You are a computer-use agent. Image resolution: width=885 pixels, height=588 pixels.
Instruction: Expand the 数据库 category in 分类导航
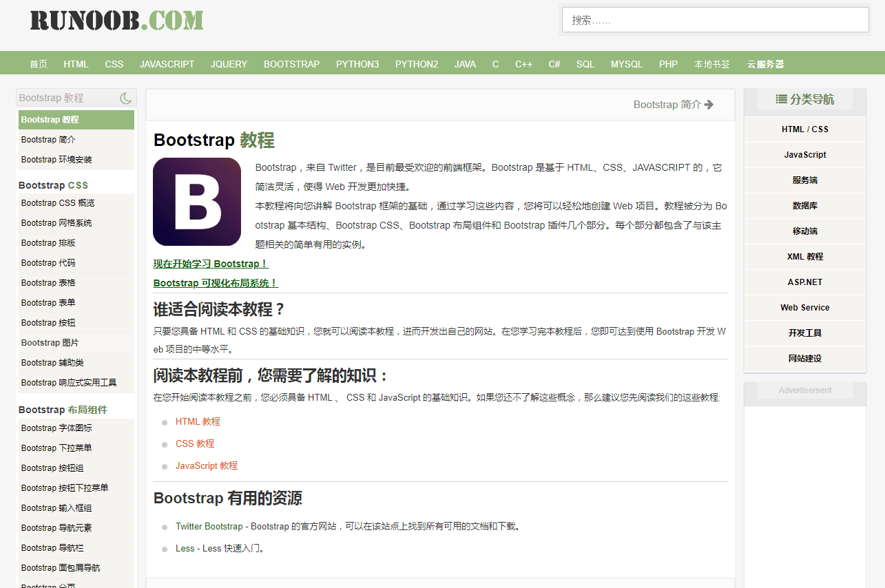804,206
